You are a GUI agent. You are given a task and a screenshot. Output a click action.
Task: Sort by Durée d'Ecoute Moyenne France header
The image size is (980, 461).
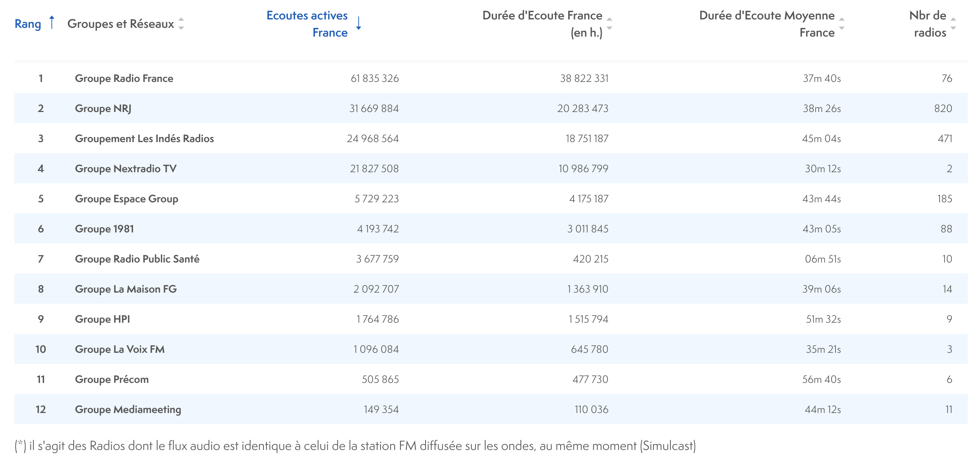tap(767, 24)
